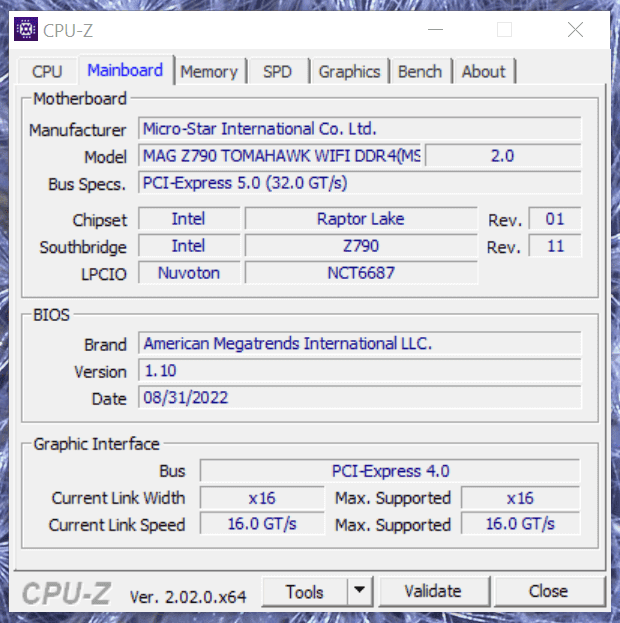620x623 pixels.
Task: Click the Raptor Lake chipset field
Action: [360, 219]
